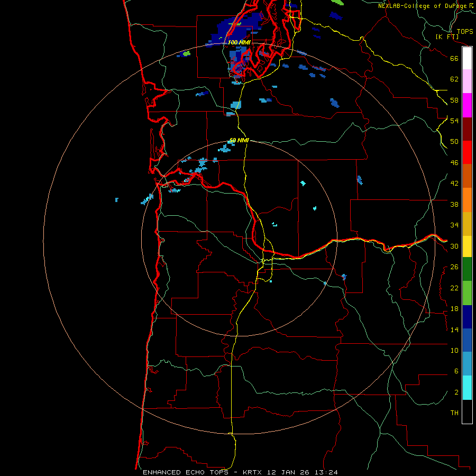Click the light pink legend swatch
Viewport: 476px width, 476px height.
pos(467,81)
